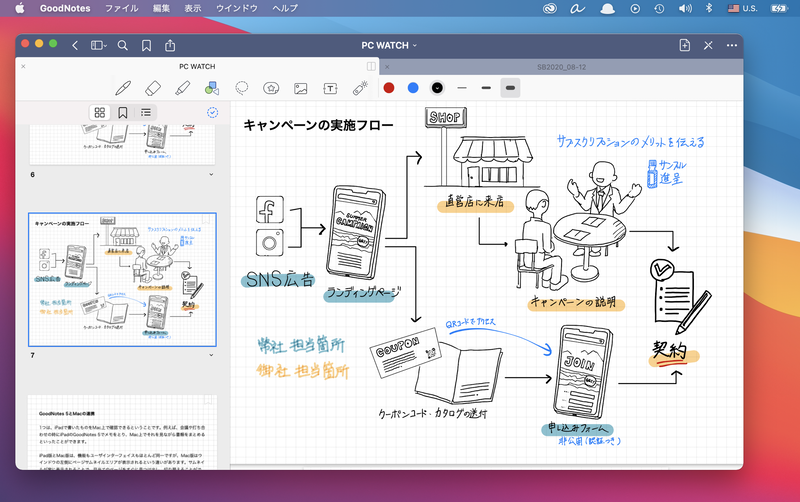Close the SB2020_08-12 tab
This screenshot has height=502, width=800.
tap(387, 67)
